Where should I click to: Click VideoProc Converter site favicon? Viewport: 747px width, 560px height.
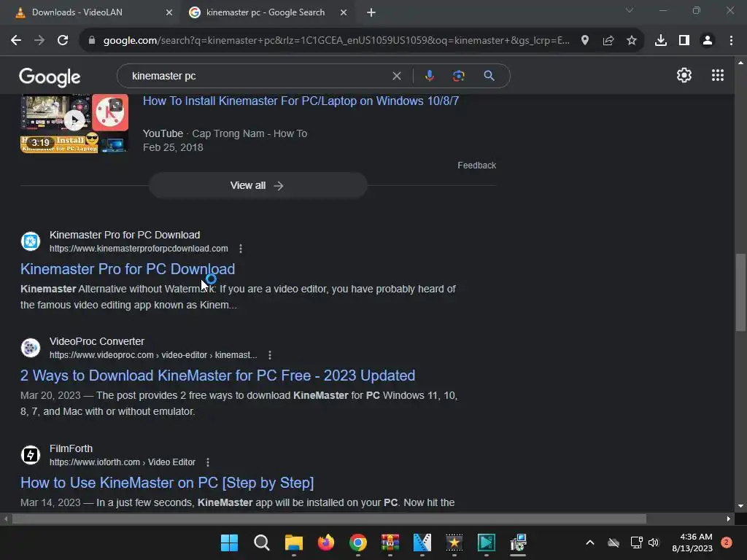click(x=31, y=348)
